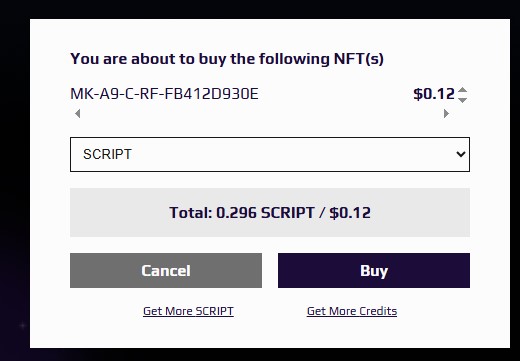Confirm the purchase with the Buy button
520x361 pixels.
pos(374,270)
